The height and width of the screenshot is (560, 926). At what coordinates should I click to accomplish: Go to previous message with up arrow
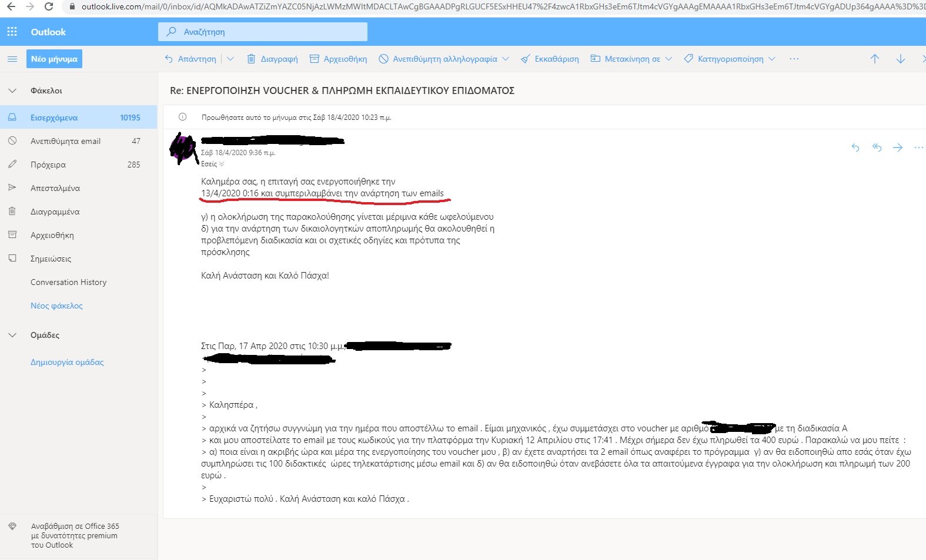click(875, 59)
